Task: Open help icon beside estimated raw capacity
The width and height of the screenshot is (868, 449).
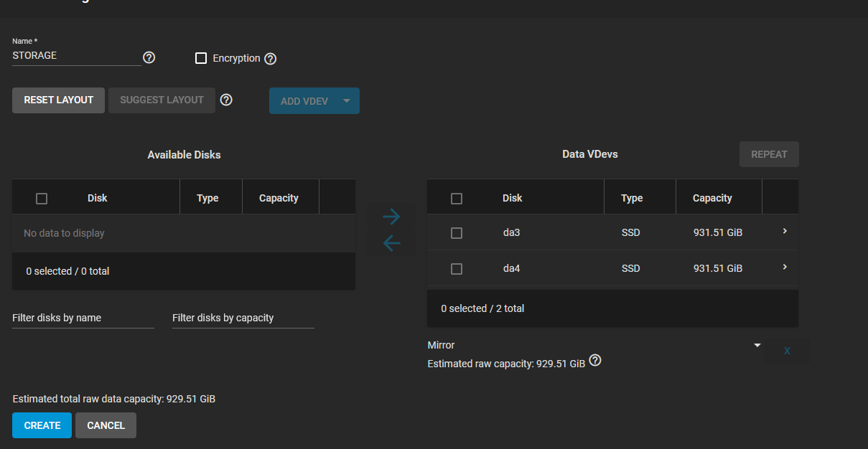Action: 594,360
